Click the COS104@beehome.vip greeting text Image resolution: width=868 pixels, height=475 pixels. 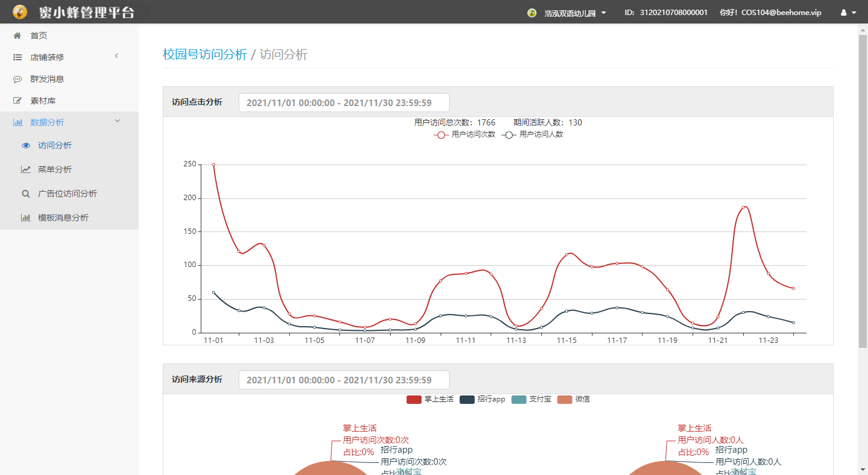pyautogui.click(x=770, y=13)
